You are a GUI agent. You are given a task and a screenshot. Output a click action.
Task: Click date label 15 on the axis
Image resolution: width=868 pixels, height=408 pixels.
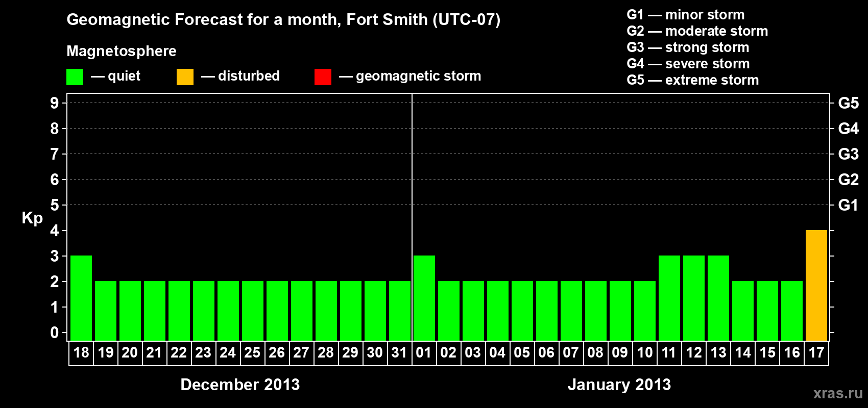coord(767,353)
